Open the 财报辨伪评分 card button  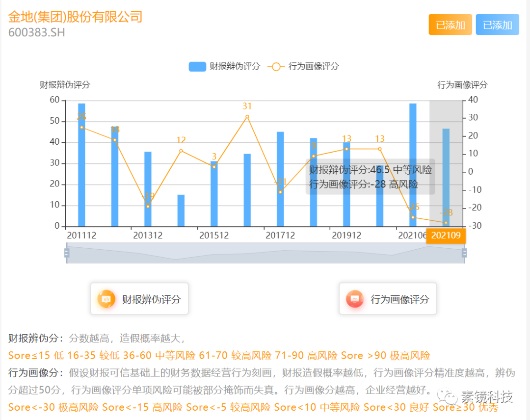(x=139, y=299)
